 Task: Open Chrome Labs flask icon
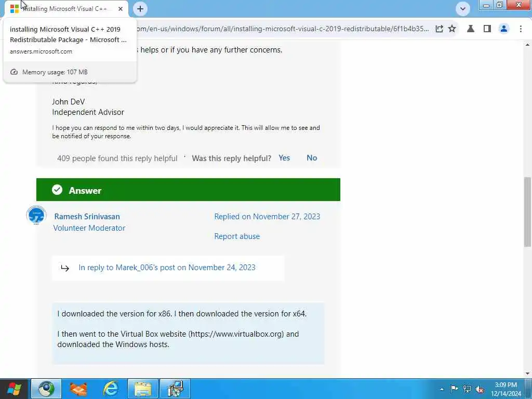click(x=471, y=29)
